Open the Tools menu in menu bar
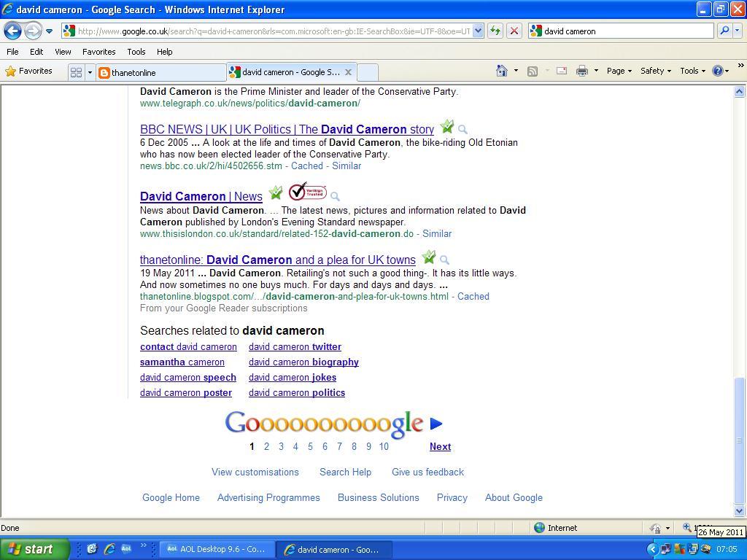 [x=136, y=52]
